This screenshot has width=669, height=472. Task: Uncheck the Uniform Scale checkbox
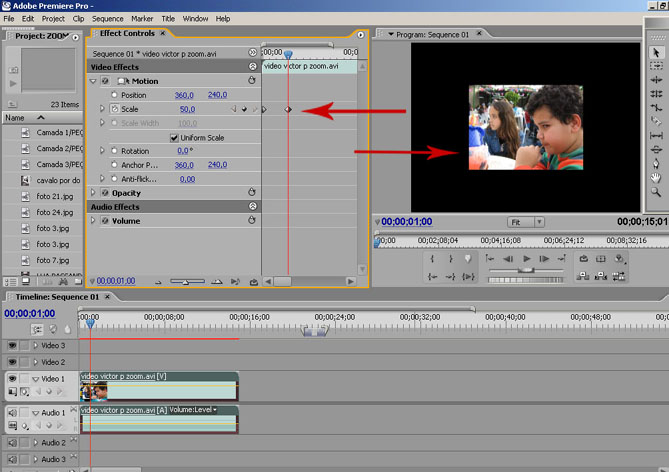(174, 137)
